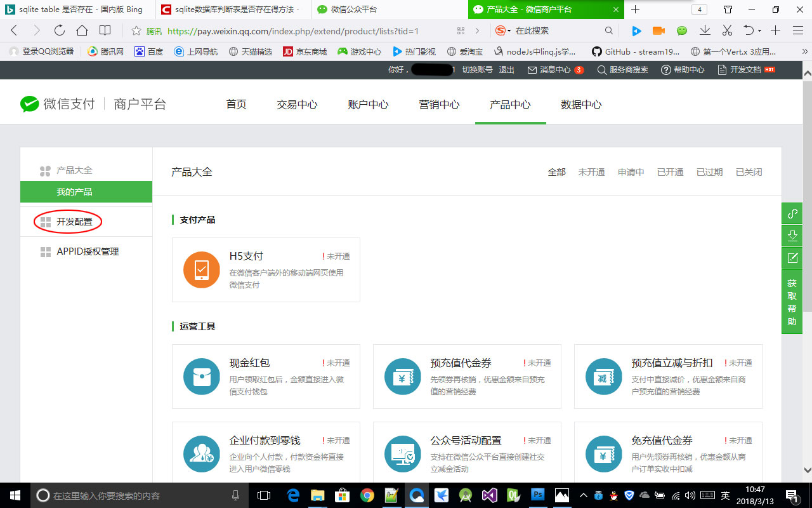Click the green link icon on the right edge
The image size is (812, 508).
point(792,213)
